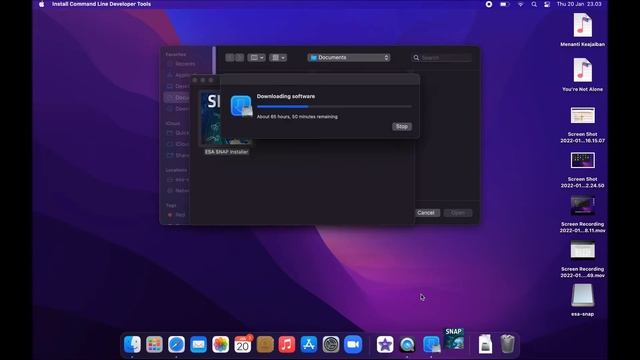This screenshot has height=360, width=640.
Task: Click the Downloading software progress bar
Action: (334, 107)
